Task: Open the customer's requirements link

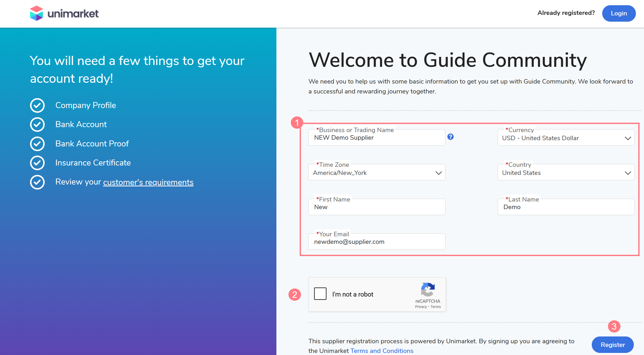Action: pyautogui.click(x=148, y=182)
